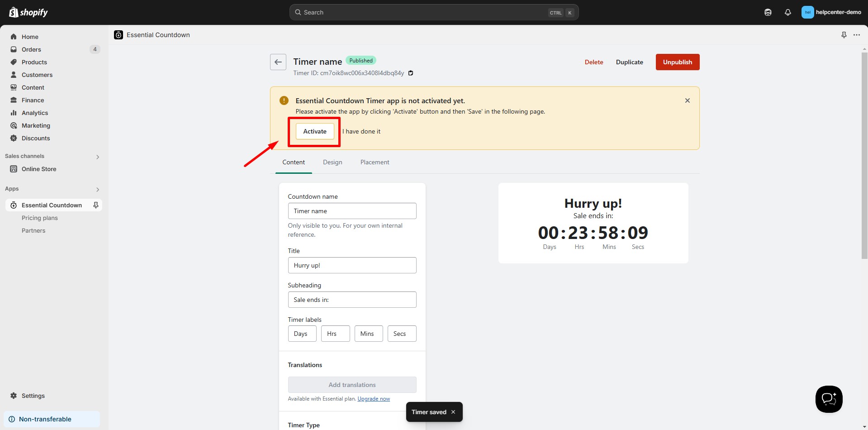Click the Essential Countdown icon in app header
The height and width of the screenshot is (430, 868).
click(119, 35)
